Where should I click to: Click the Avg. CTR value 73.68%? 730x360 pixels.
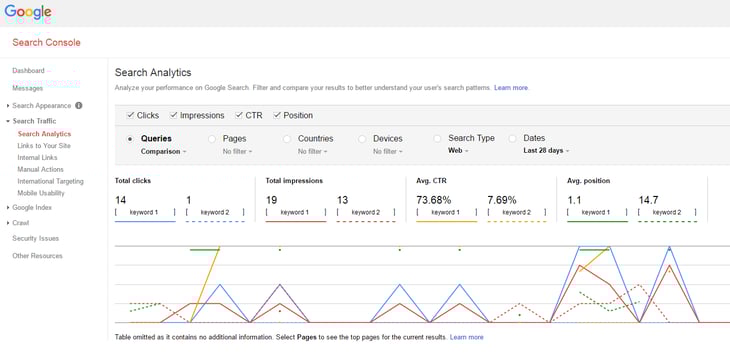(433, 200)
